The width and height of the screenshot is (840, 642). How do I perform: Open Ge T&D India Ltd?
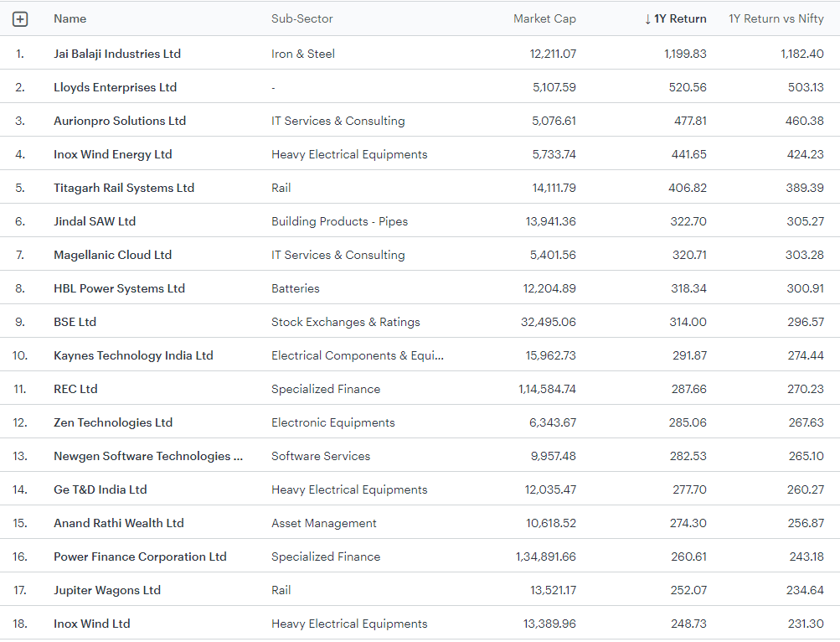point(100,489)
